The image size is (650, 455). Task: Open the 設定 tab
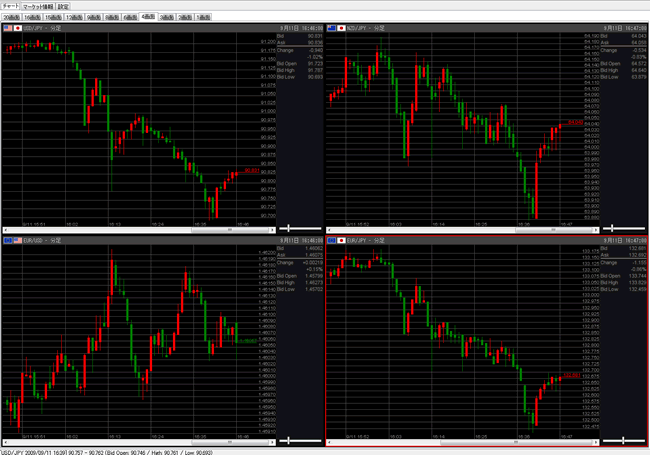pos(63,6)
